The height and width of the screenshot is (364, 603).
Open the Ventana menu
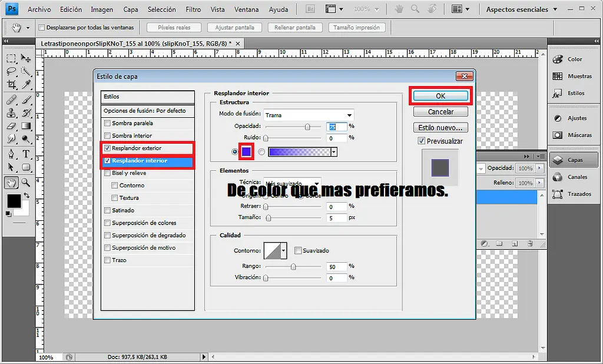(x=246, y=9)
